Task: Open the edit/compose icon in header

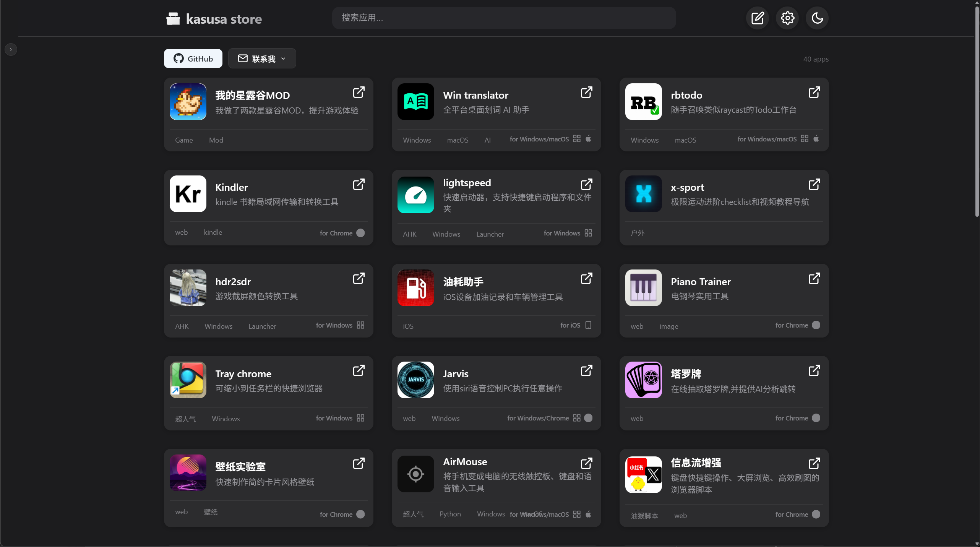Action: 757,18
